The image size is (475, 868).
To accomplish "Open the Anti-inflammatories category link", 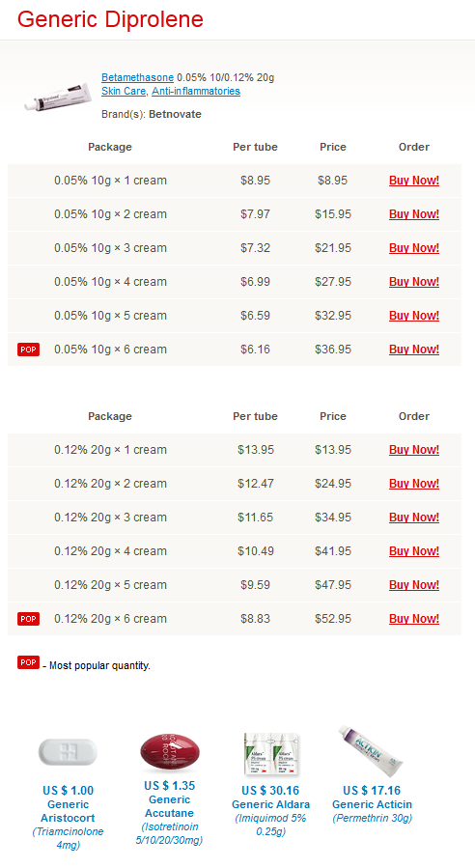I will pyautogui.click(x=196, y=92).
